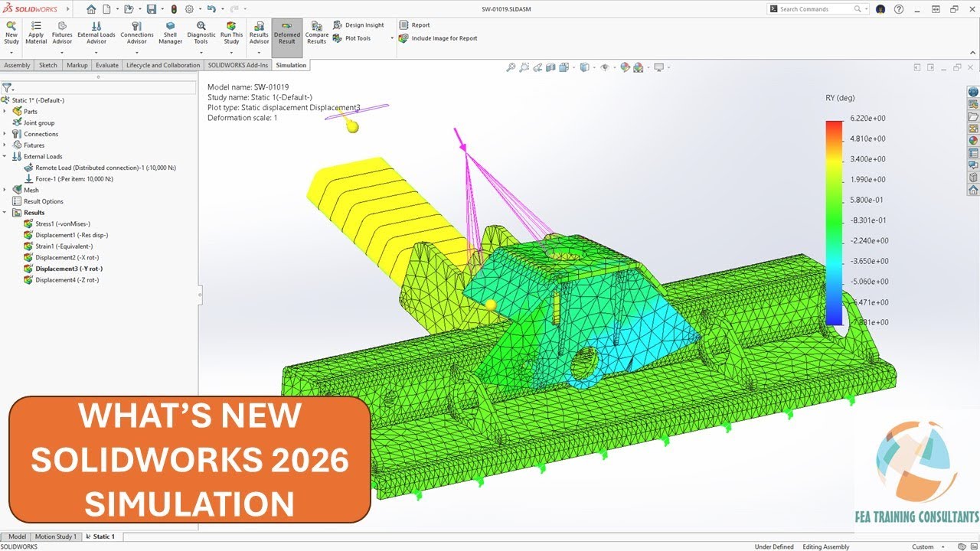
Task: Expand the Connections node
Action: coord(5,134)
